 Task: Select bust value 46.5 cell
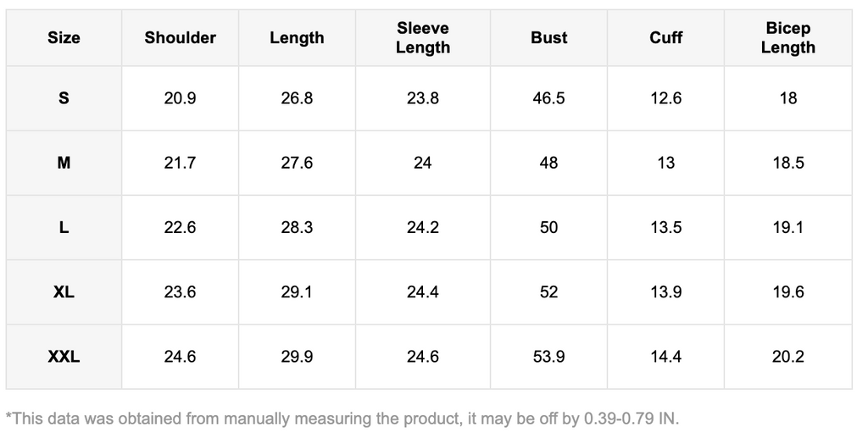548,98
